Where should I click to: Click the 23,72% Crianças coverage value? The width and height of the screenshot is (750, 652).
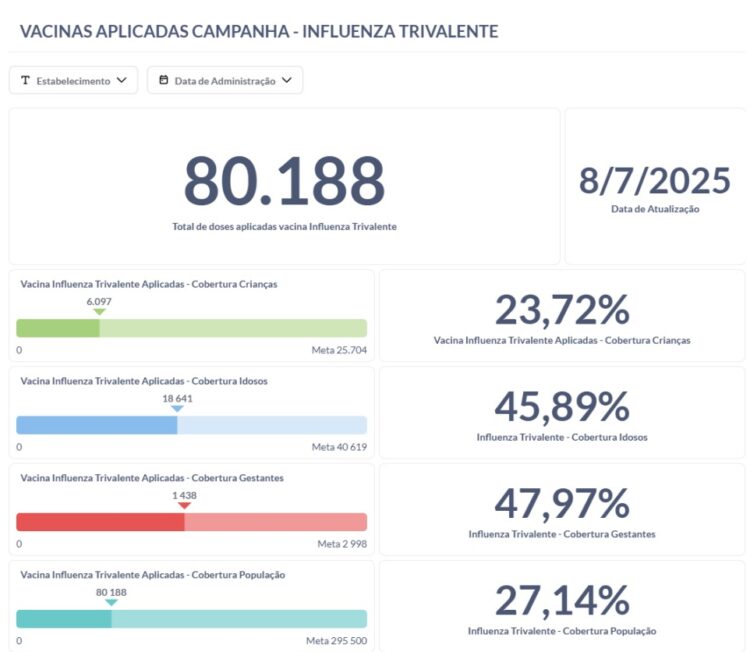562,310
